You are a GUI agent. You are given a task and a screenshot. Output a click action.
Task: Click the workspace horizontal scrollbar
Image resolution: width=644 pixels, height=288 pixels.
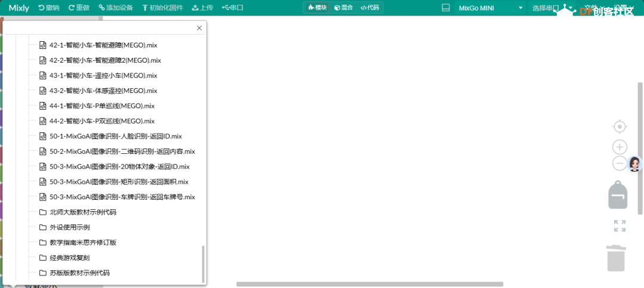[x=370, y=284]
